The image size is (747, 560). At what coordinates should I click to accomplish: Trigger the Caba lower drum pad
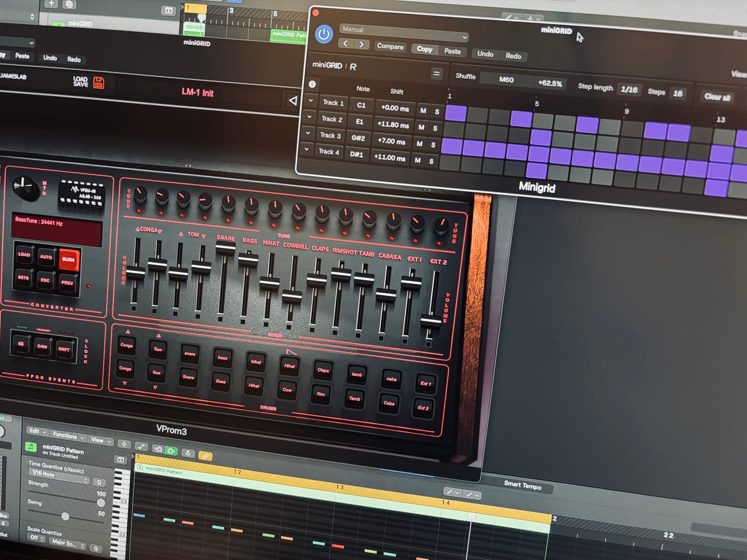[x=389, y=403]
